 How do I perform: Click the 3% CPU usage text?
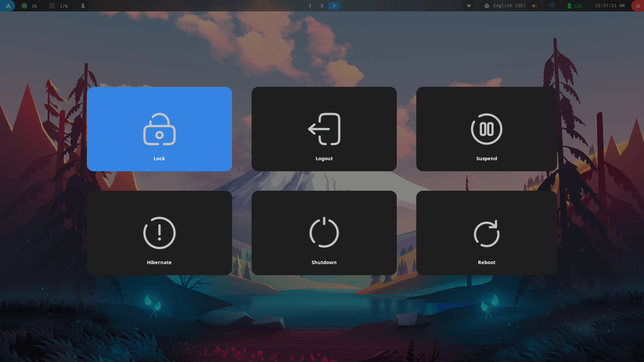point(34,6)
